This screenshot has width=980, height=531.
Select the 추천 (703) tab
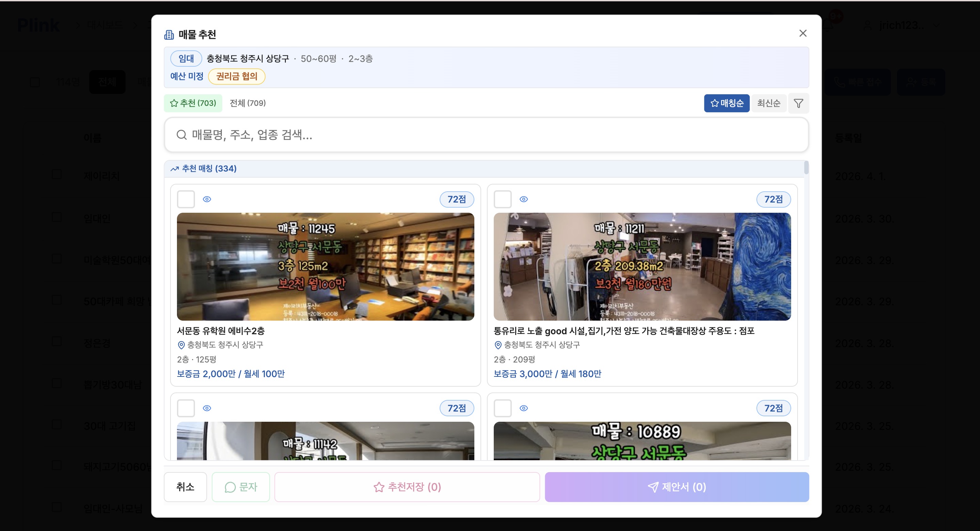click(193, 103)
